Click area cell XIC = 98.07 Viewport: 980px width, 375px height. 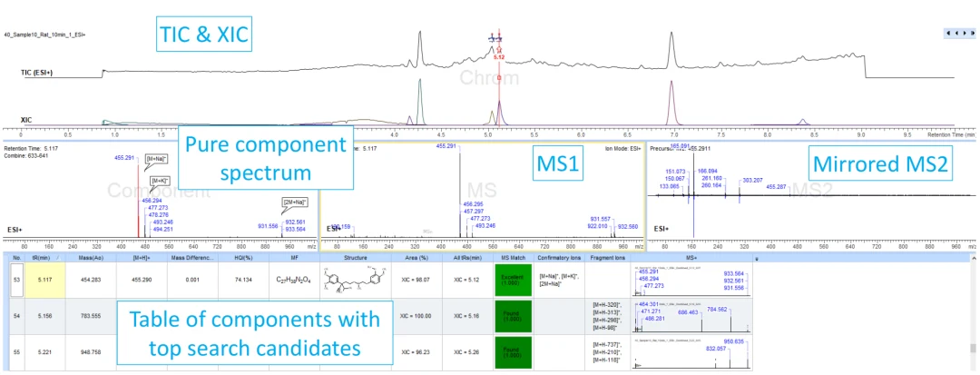tap(416, 280)
